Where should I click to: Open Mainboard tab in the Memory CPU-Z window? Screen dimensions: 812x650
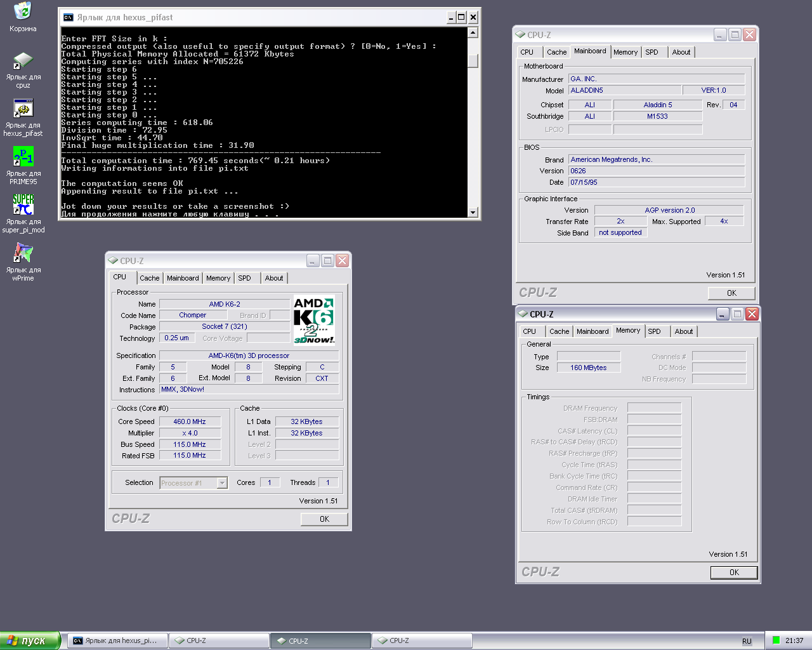point(593,331)
